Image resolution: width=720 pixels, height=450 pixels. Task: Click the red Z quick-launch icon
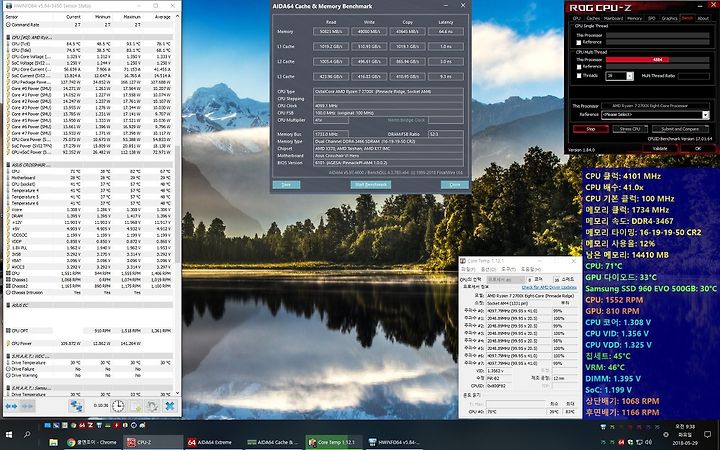[90, 425]
